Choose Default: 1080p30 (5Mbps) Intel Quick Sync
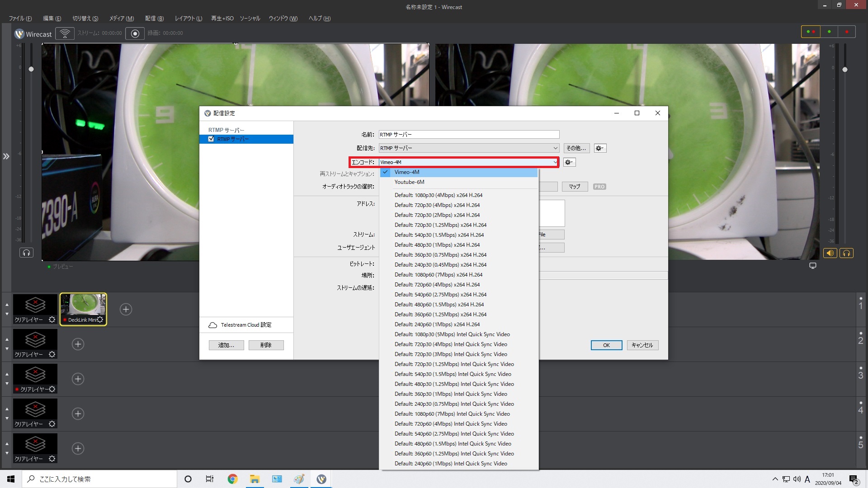The image size is (868, 488). 459,334
